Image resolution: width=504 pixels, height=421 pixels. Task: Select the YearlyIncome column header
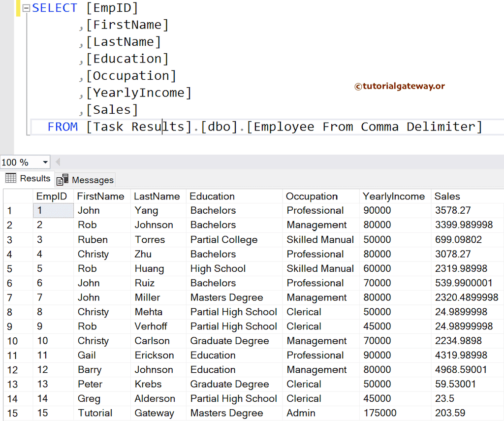click(x=395, y=196)
